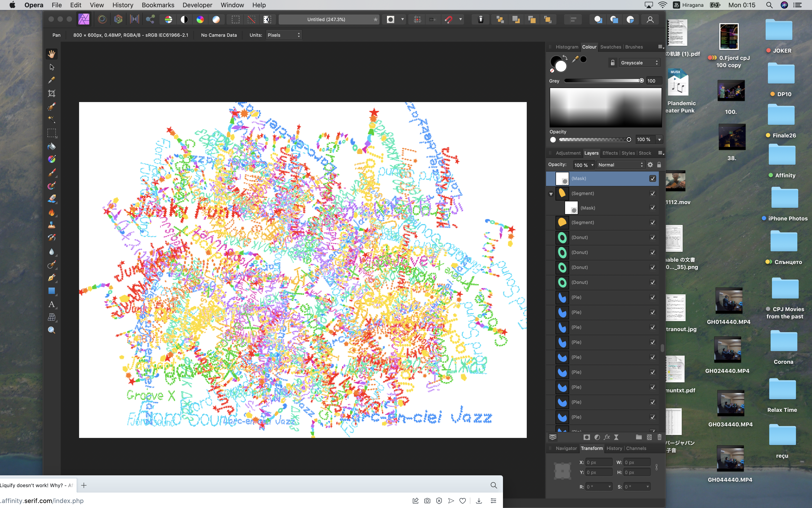Adjust the Grey slider
The image size is (812, 508).
tap(604, 81)
